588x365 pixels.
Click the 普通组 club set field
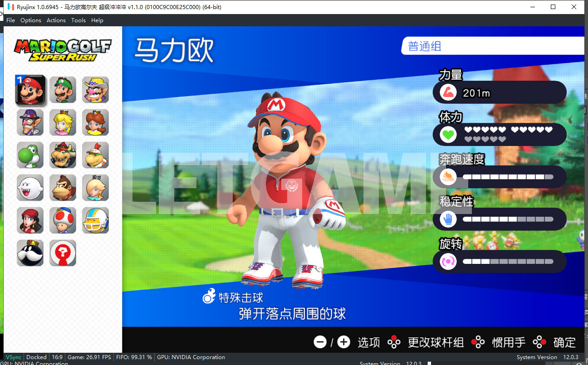pyautogui.click(x=492, y=46)
